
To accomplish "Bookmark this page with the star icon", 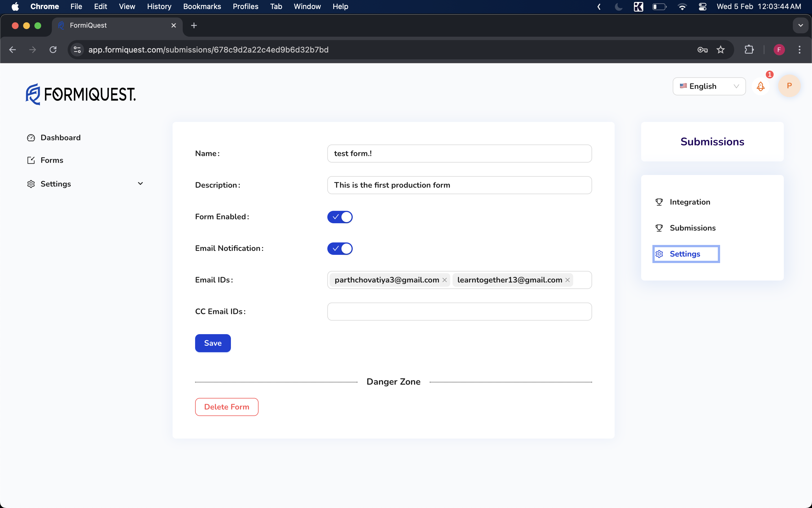I will [x=720, y=50].
